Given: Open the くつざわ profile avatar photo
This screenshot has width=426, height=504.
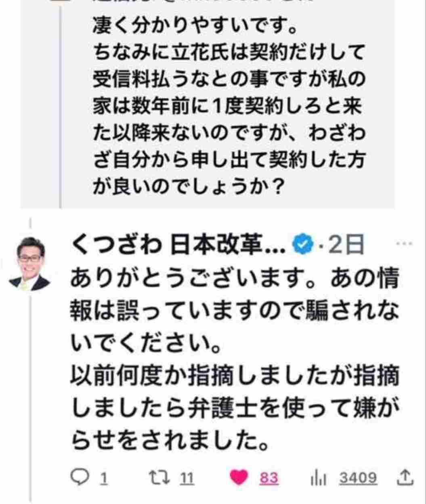Looking at the screenshot, I should [29, 262].
